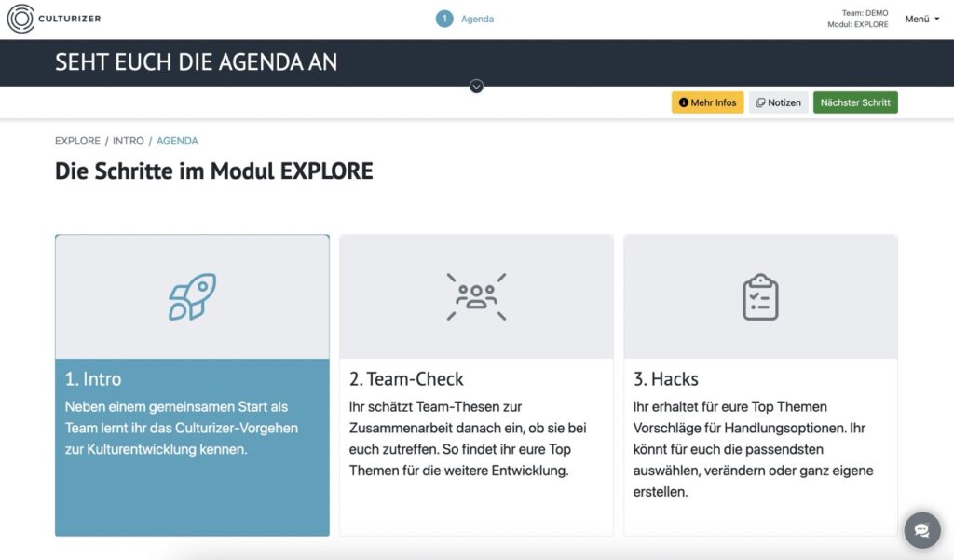Go to Nächster Schritt
Image resolution: width=954 pixels, height=560 pixels.
(855, 102)
